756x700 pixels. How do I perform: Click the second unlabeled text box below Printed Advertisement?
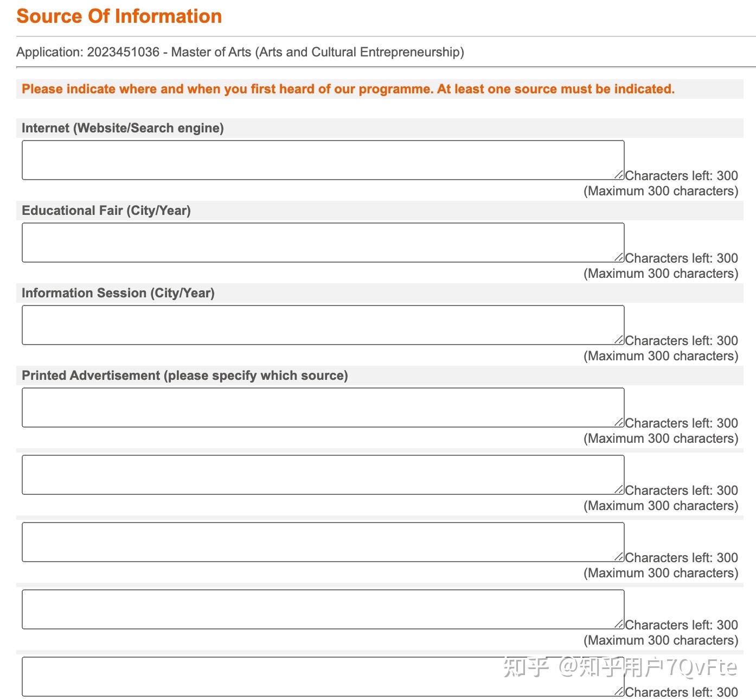[x=323, y=542]
